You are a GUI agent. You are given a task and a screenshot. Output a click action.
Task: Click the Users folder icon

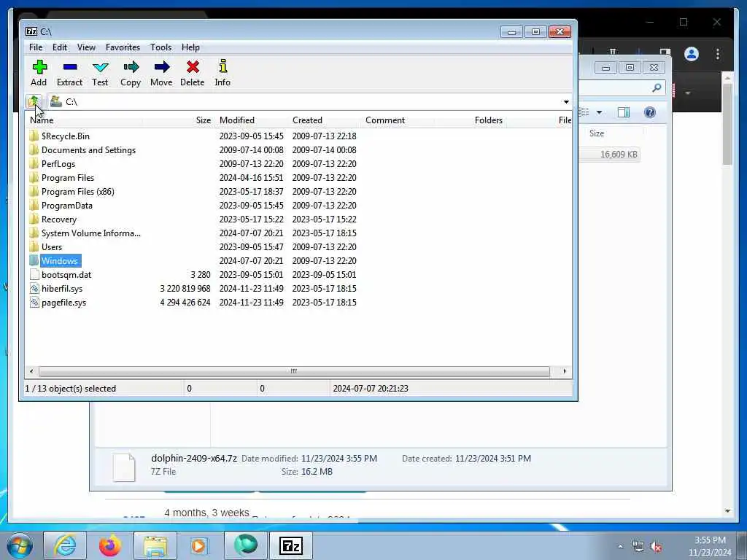34,246
